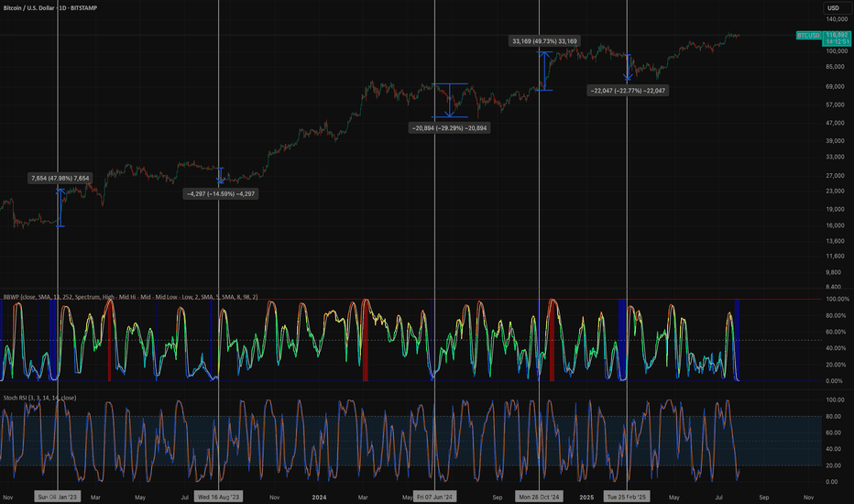
Task: Click the Fri 07 Jun '24 date marker
Action: (434, 497)
